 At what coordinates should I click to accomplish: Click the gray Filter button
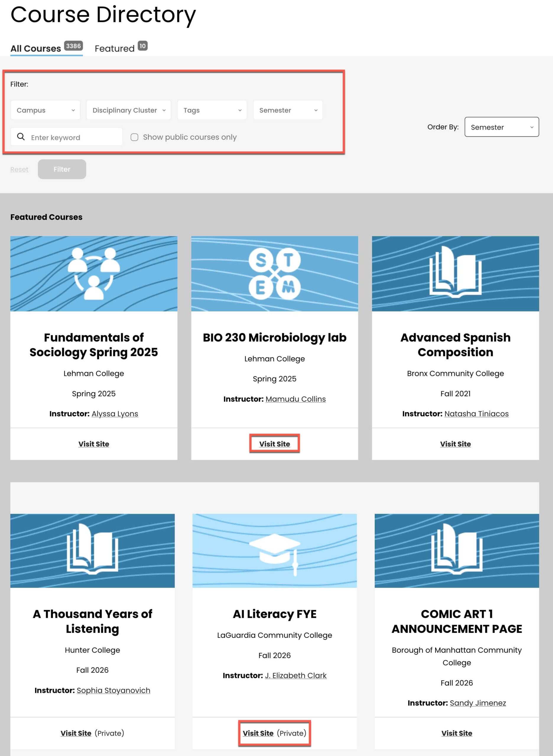coord(62,169)
